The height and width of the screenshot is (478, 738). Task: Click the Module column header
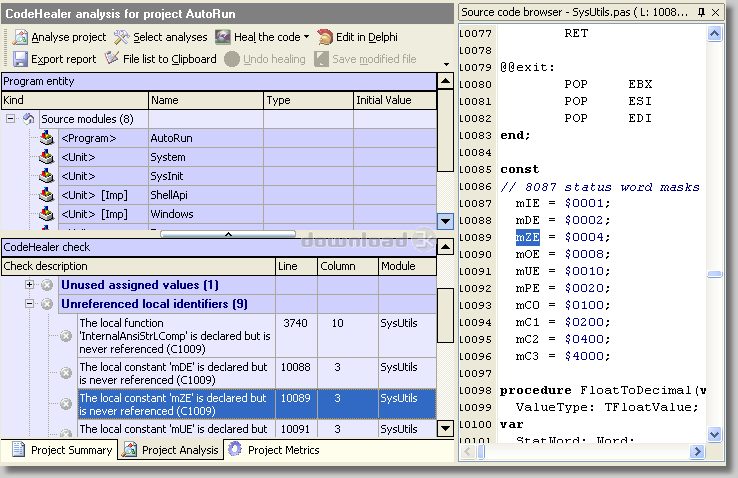[408, 266]
